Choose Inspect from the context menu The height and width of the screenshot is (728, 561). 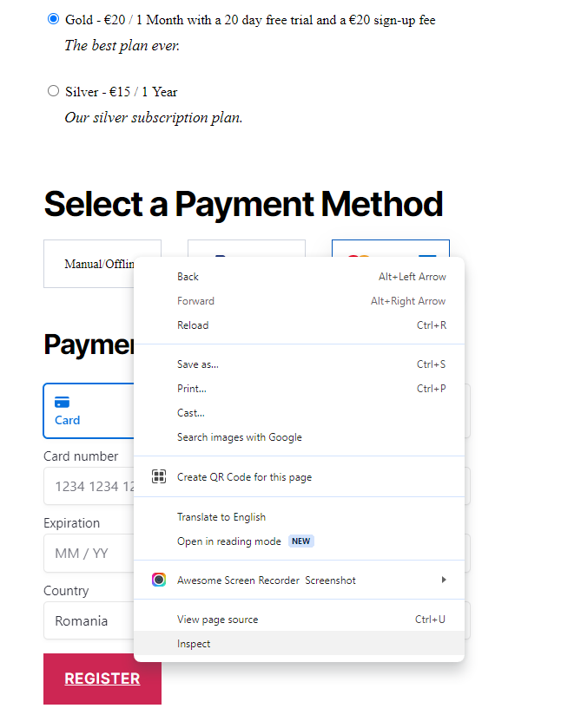pos(193,643)
